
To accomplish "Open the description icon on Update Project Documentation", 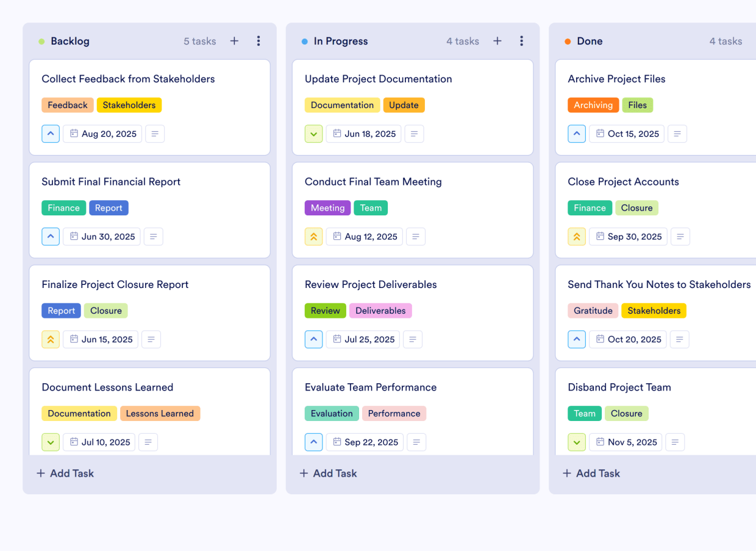I will pyautogui.click(x=414, y=134).
